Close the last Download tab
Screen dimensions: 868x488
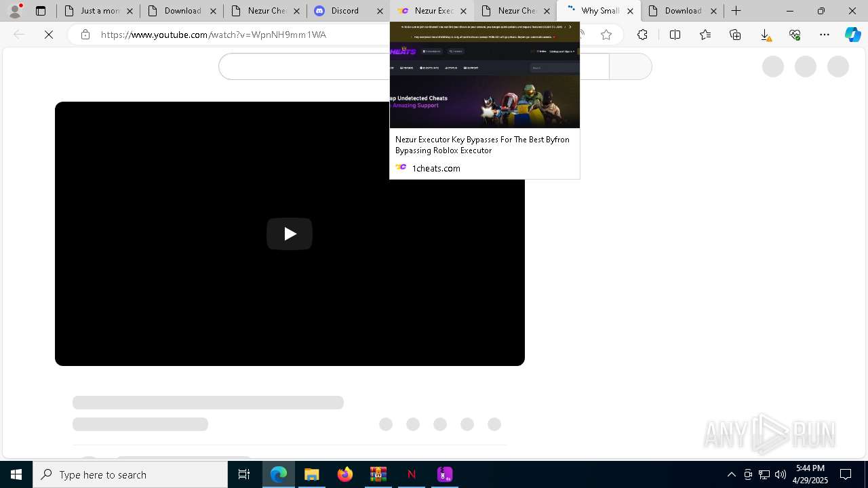[713, 11]
